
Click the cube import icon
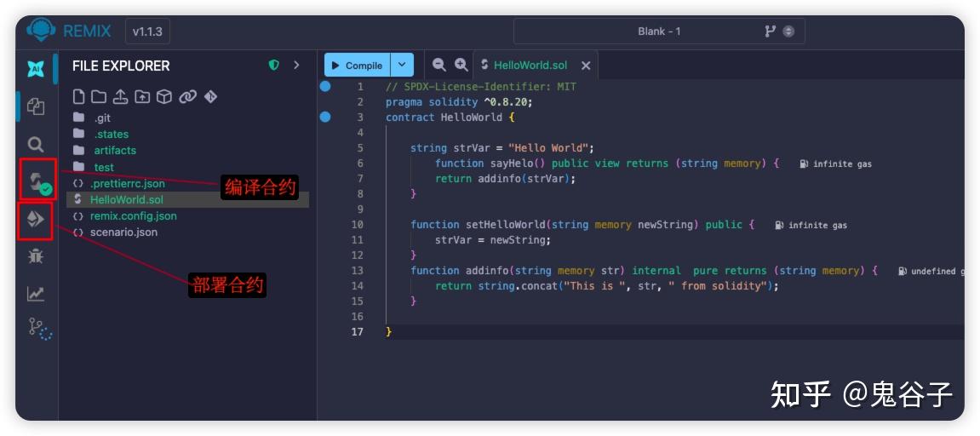click(163, 96)
